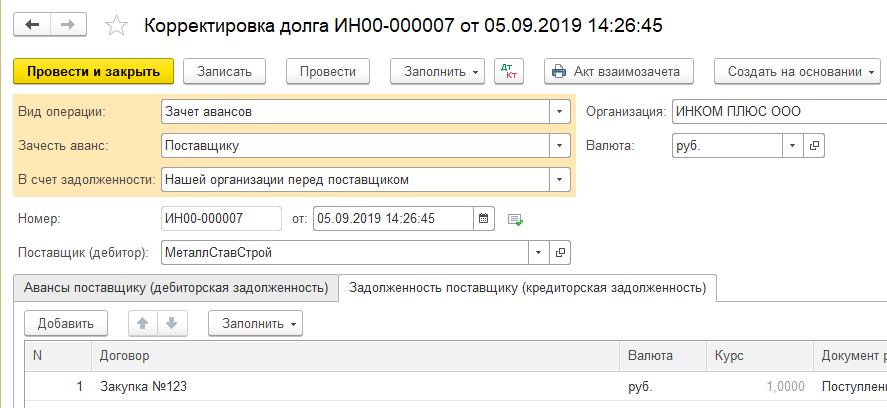
Task: Open the currency field's open-form icon
Action: pyautogui.click(x=814, y=146)
